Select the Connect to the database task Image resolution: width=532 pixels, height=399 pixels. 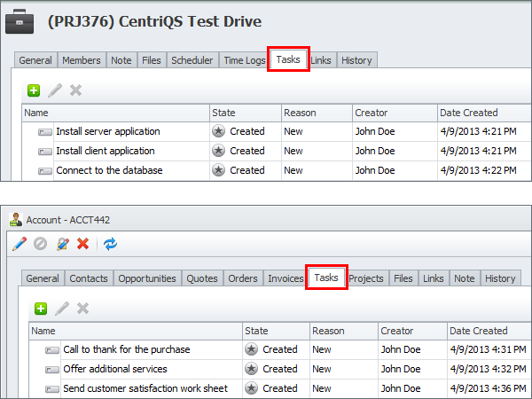click(x=109, y=170)
